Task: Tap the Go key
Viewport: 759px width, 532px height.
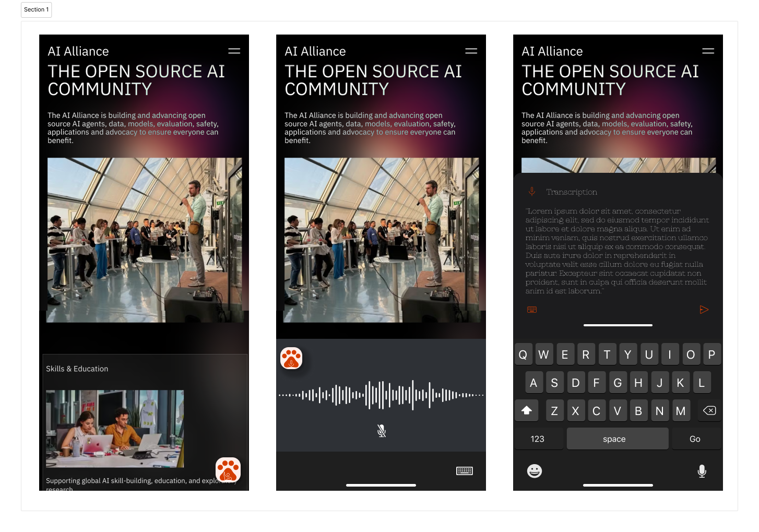Action: coord(696,439)
